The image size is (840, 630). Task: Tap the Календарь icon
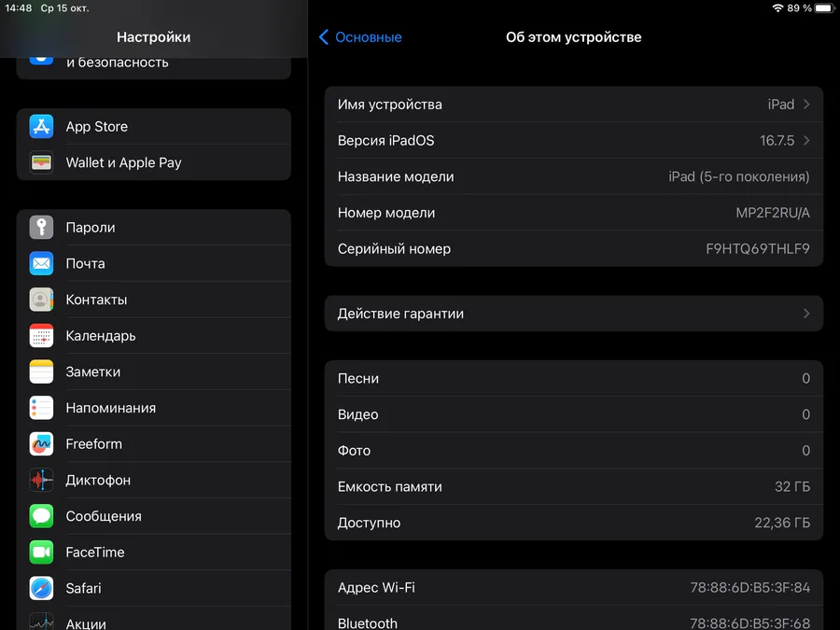coord(41,335)
